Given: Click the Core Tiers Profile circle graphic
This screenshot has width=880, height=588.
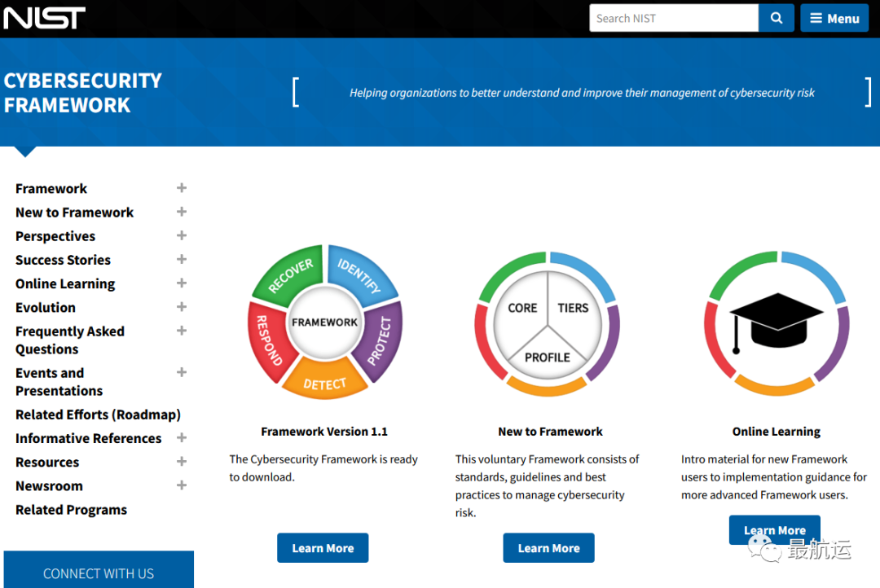Looking at the screenshot, I should (x=548, y=324).
